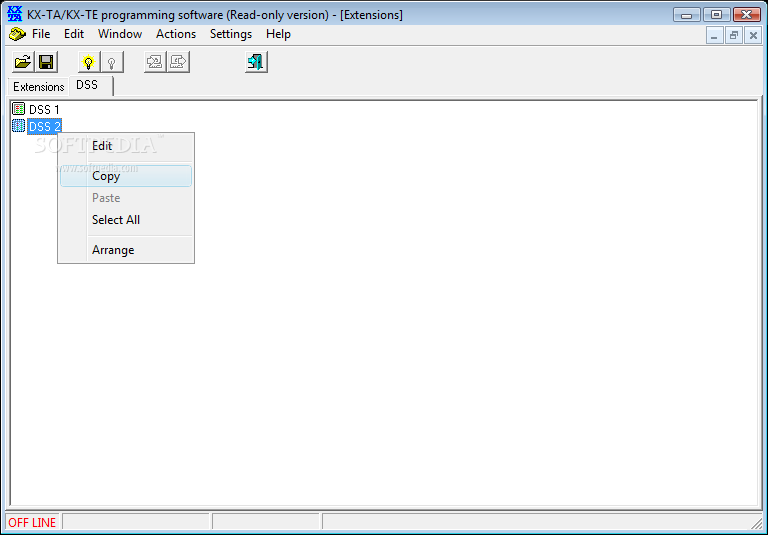Click the DSS 1 console icon
This screenshot has height=535, width=768.
(19, 109)
